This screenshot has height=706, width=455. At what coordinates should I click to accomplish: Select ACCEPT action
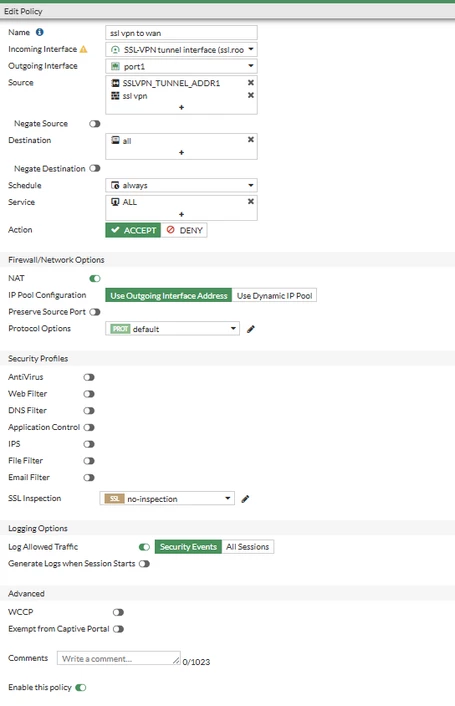tap(133, 230)
